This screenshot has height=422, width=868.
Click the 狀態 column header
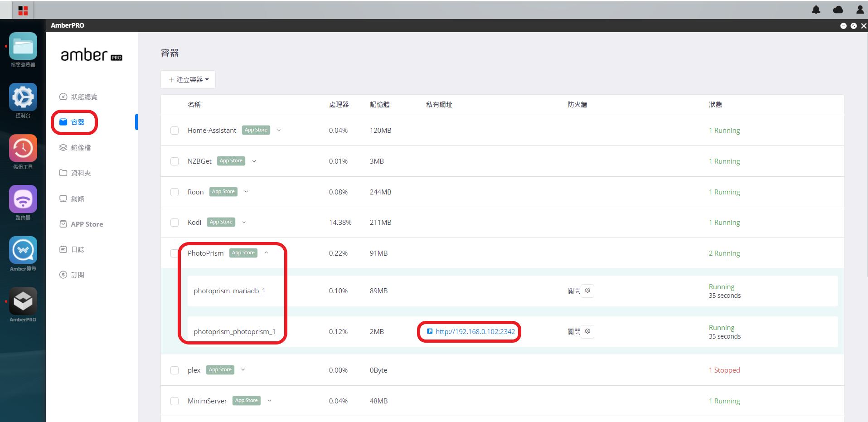(x=715, y=105)
